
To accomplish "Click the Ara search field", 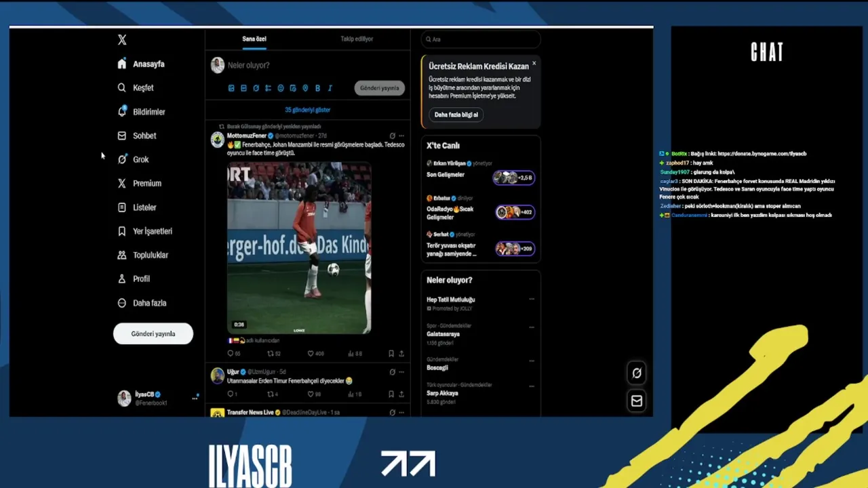I will [x=481, y=39].
